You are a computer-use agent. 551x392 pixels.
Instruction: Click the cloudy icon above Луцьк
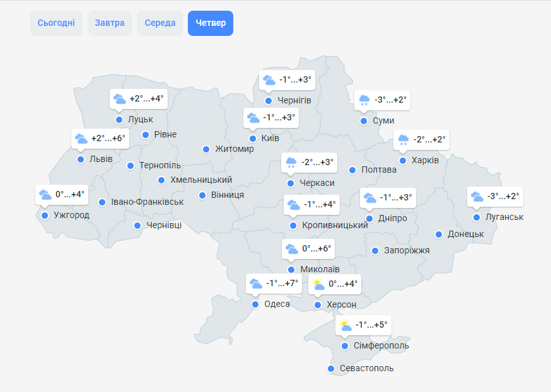(x=120, y=99)
